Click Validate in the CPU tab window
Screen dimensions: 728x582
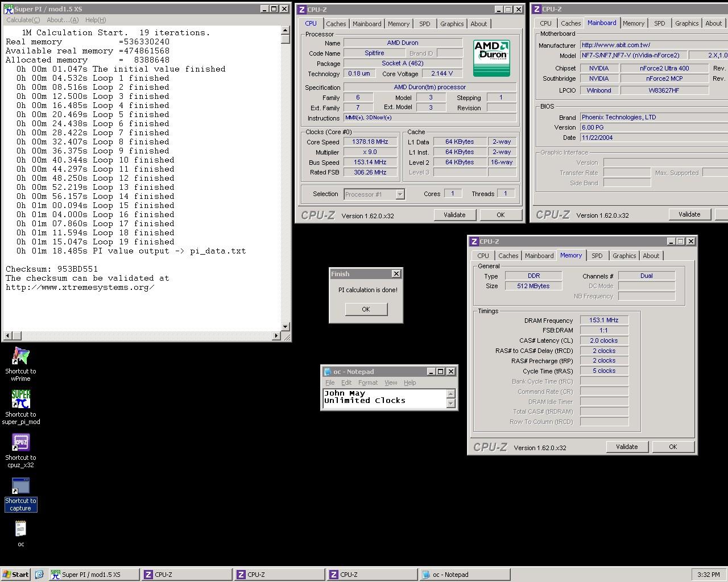pyautogui.click(x=454, y=215)
